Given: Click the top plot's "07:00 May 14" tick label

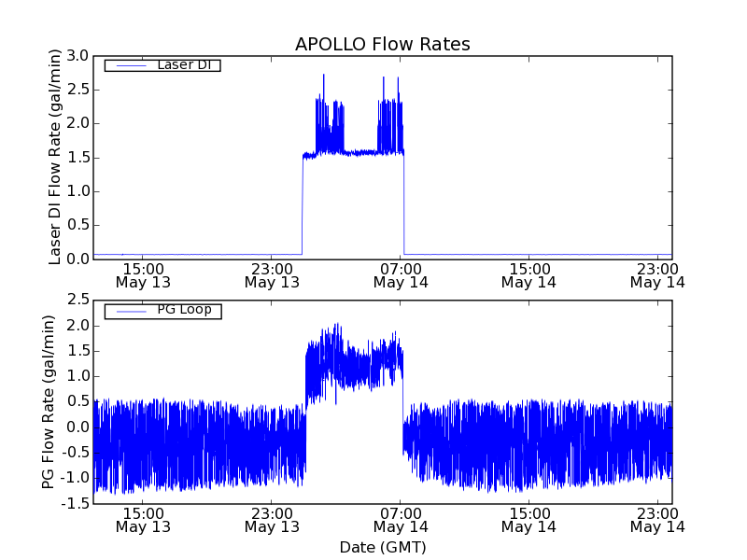Looking at the screenshot, I should (x=401, y=274).
